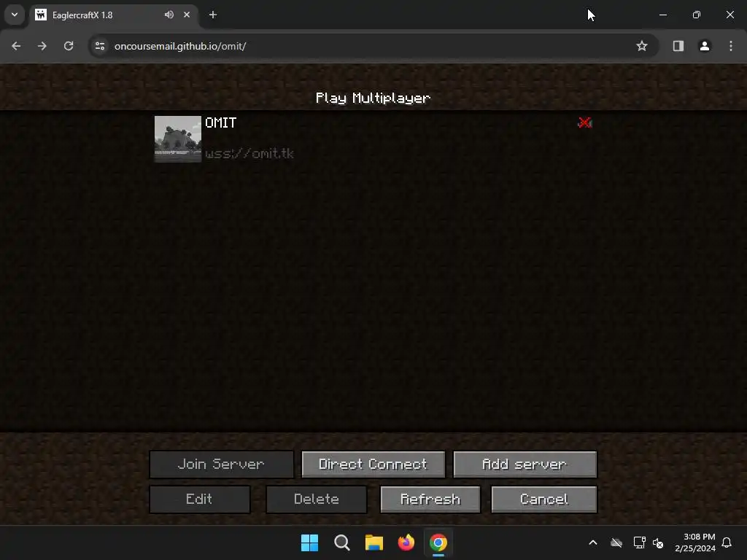Image resolution: width=747 pixels, height=560 pixels.
Task: Open the Chrome profile menu
Action: coord(705,46)
